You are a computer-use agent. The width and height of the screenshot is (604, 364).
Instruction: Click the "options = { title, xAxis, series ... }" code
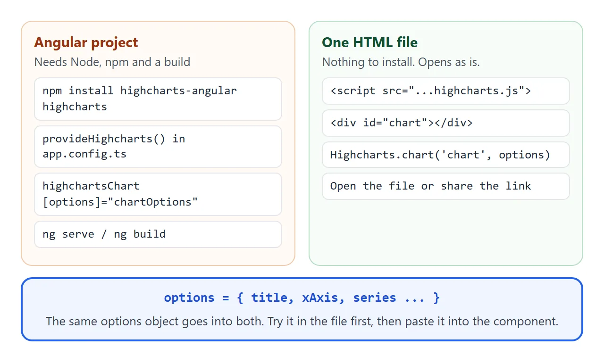[302, 298]
